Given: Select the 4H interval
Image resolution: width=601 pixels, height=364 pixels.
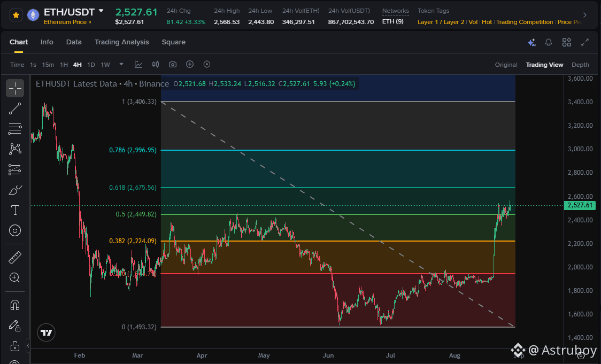Looking at the screenshot, I should (78, 65).
